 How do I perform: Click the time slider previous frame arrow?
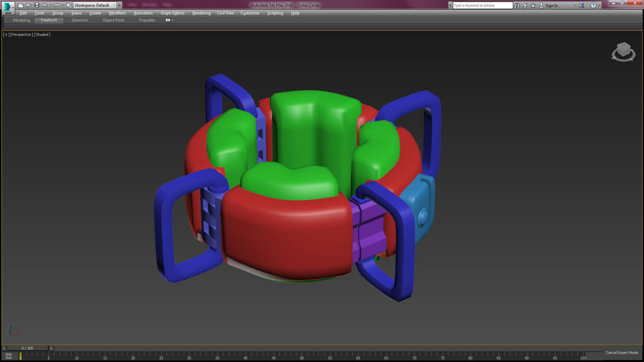click(4, 348)
